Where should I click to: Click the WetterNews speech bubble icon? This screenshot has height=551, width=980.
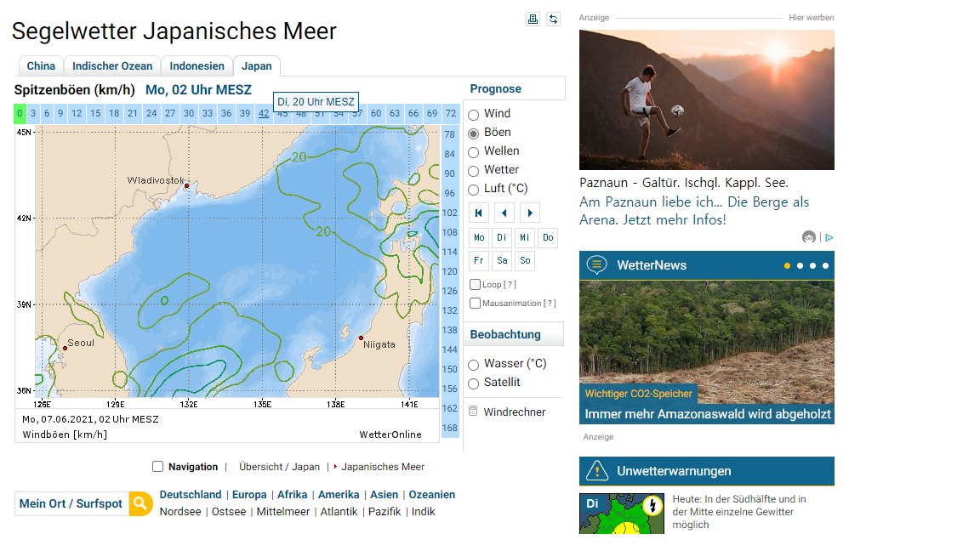596,265
